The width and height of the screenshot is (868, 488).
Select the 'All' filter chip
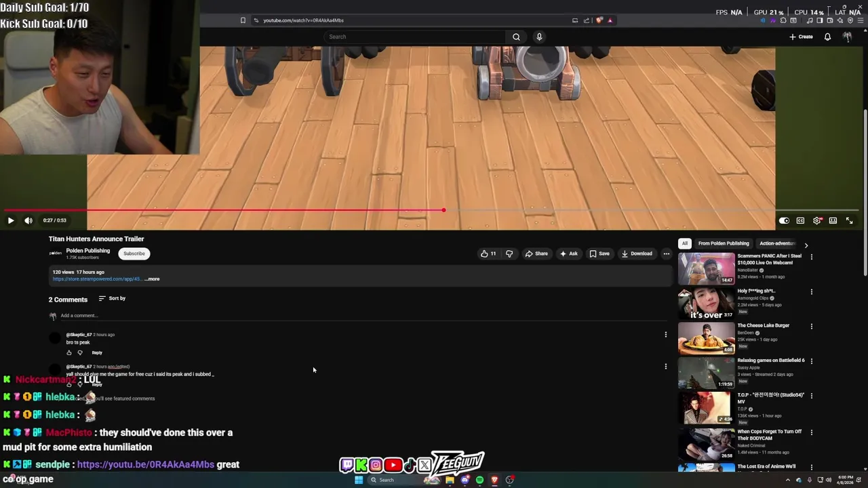pos(685,243)
